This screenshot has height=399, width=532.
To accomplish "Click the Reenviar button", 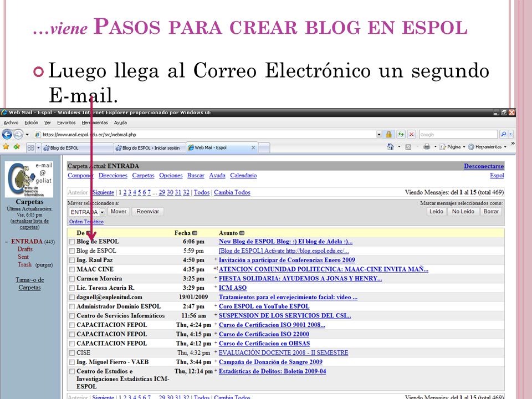I will click(147, 211).
